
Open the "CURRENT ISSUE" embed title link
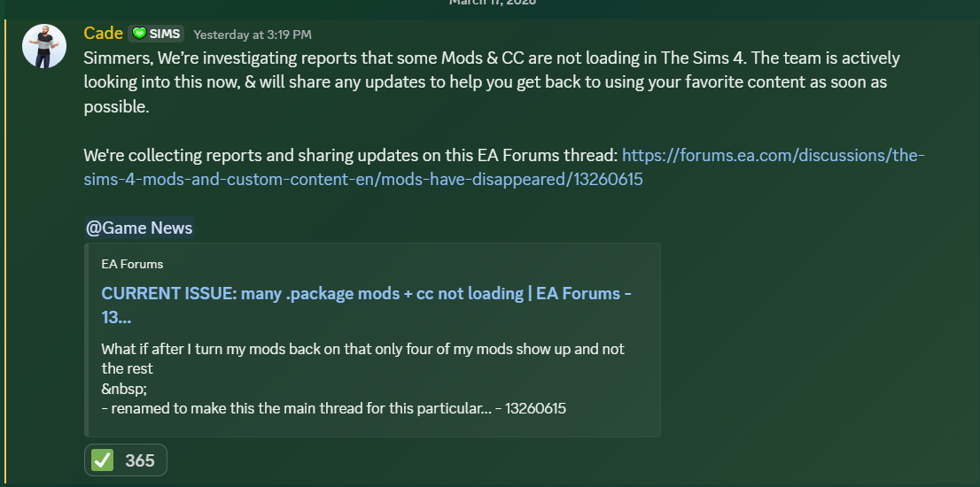pos(366,294)
